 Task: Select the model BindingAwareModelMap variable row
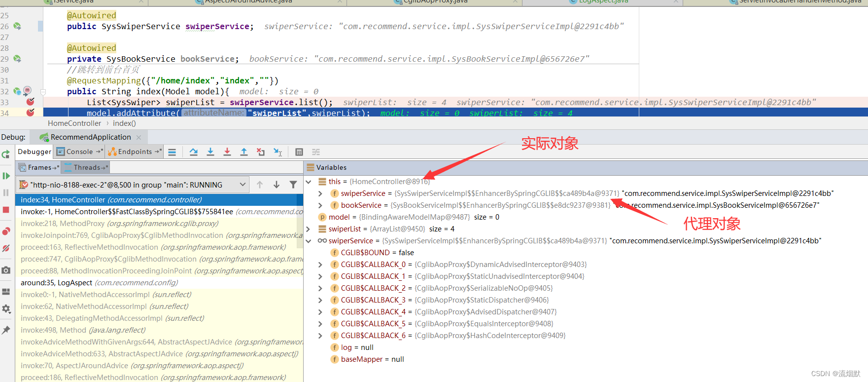[x=586, y=217]
